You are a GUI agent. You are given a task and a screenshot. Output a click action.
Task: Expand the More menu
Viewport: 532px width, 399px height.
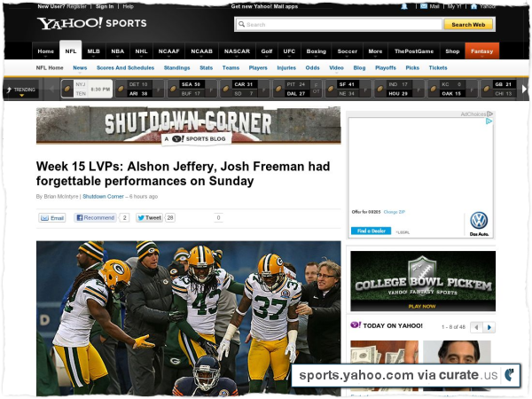click(375, 51)
